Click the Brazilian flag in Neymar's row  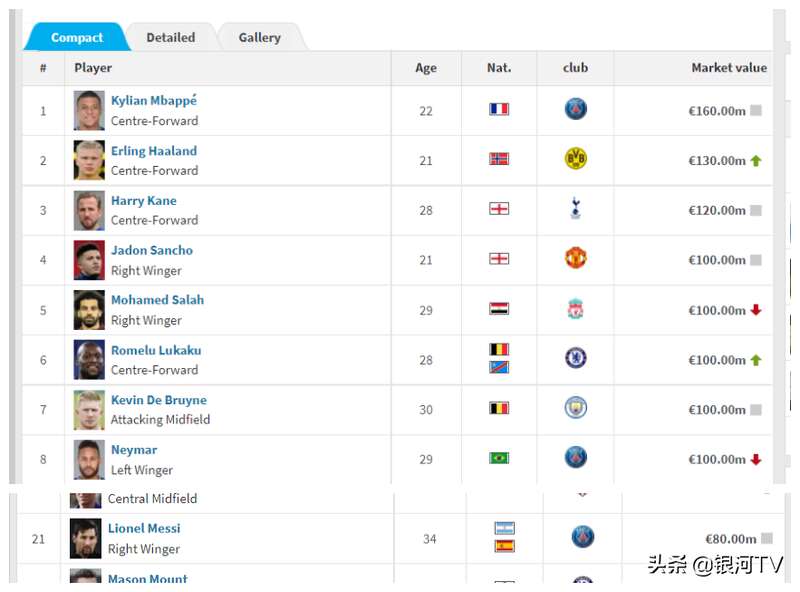[499, 458]
